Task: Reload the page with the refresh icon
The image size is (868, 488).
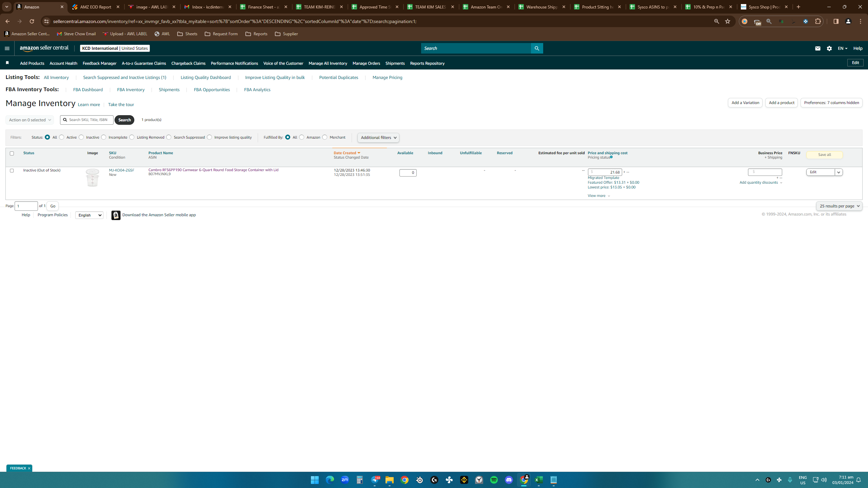Action: tap(32, 21)
